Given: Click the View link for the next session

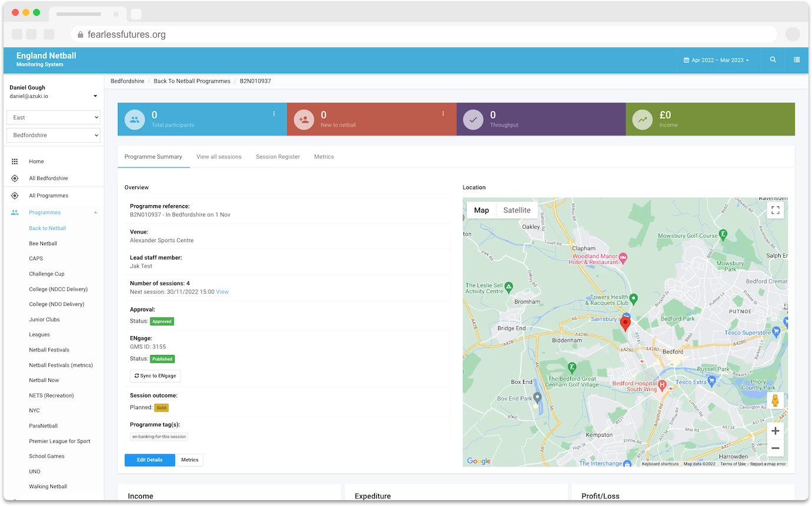Looking at the screenshot, I should 222,291.
